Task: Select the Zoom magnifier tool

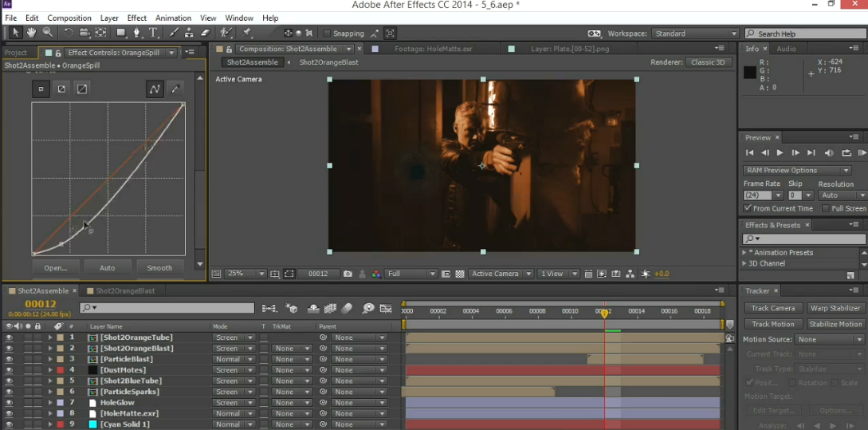Action: click(48, 33)
